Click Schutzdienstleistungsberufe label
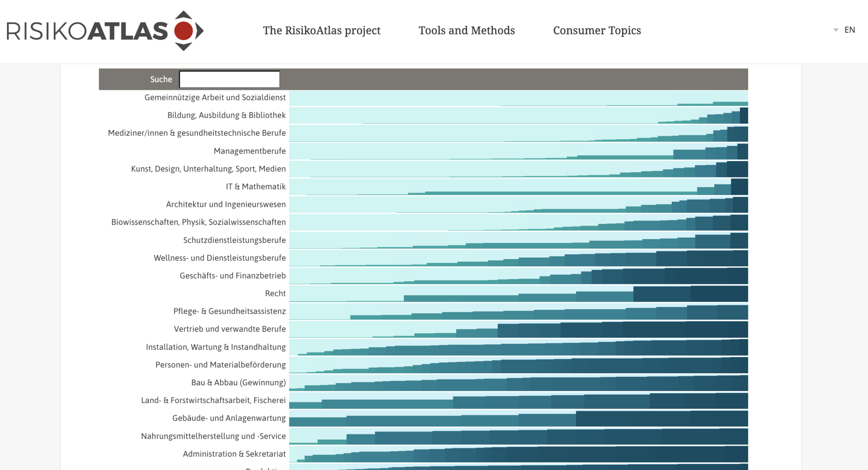Image resolution: width=868 pixels, height=470 pixels. tap(234, 240)
